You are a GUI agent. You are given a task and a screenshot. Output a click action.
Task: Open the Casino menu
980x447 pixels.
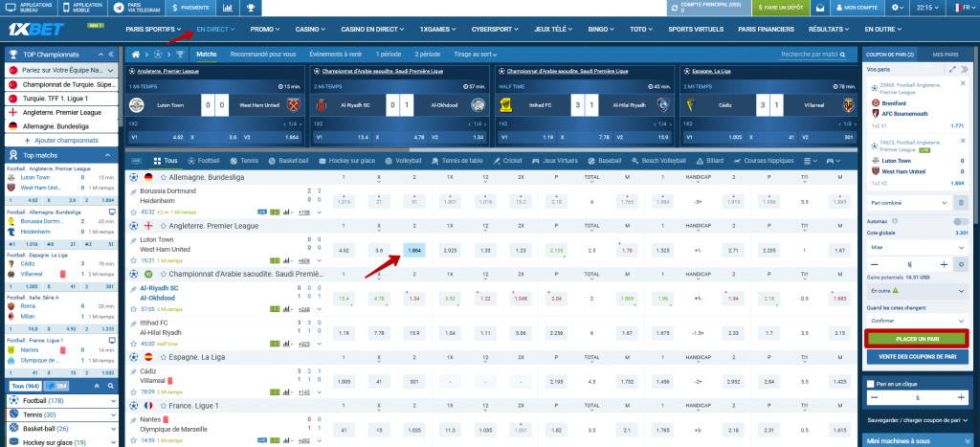click(309, 30)
